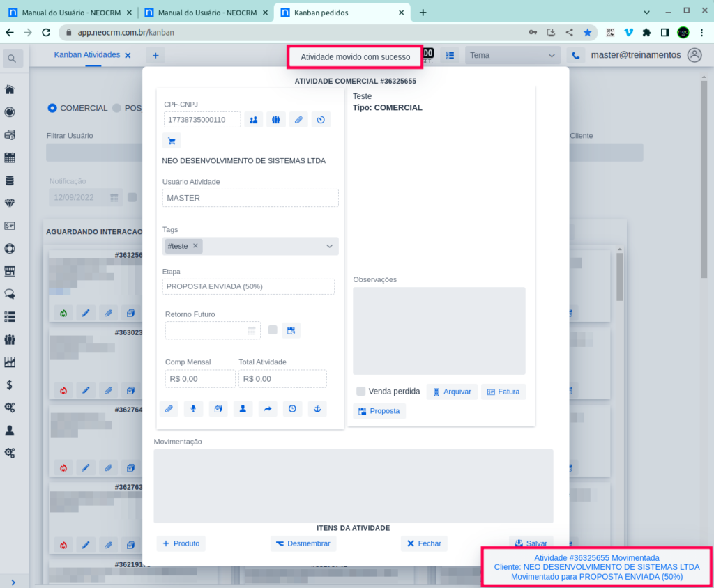
Task: Click the forward arrow icon in the activity toolbar
Action: (267, 409)
